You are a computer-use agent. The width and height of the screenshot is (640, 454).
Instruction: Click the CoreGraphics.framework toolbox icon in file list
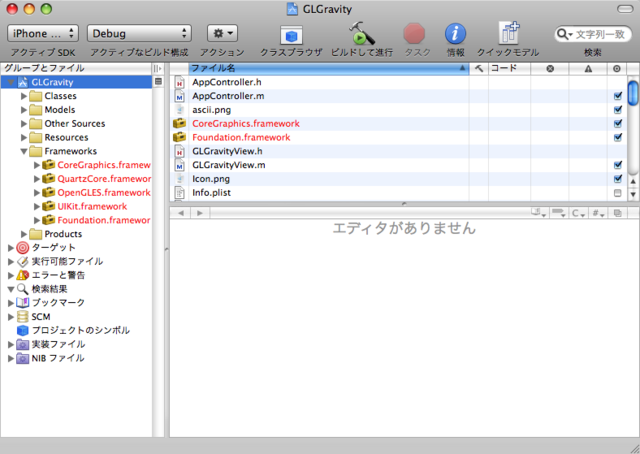[x=179, y=123]
